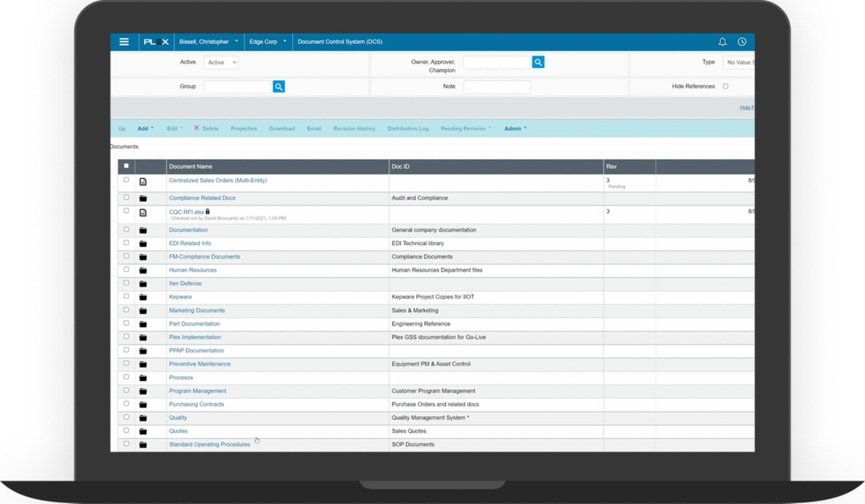
Task: Sort by the Document Name column header
Action: pos(191,167)
